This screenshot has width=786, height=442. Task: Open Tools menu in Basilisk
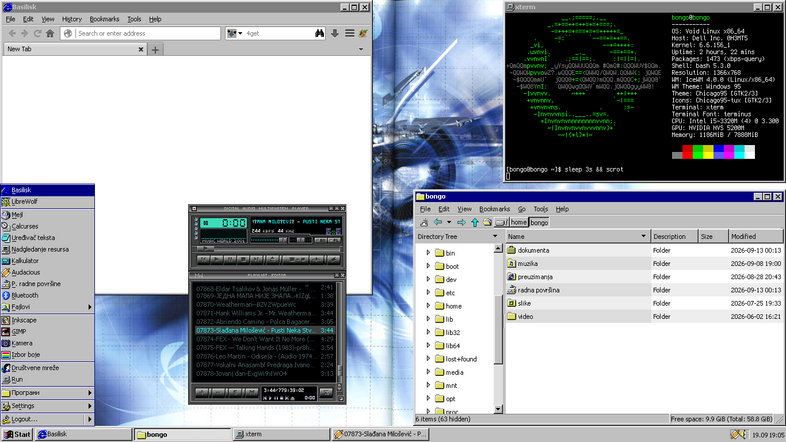pyautogui.click(x=134, y=19)
